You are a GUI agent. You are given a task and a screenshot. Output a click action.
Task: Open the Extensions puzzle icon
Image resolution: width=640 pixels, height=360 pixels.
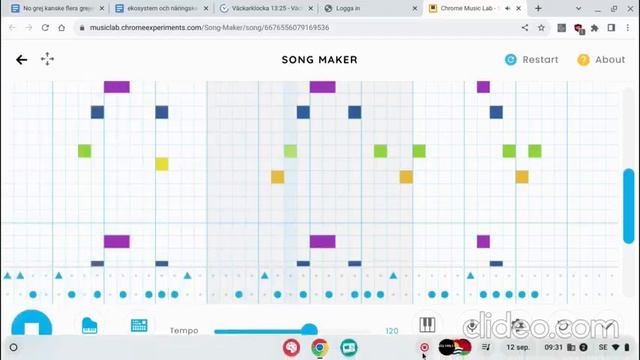(x=595, y=28)
